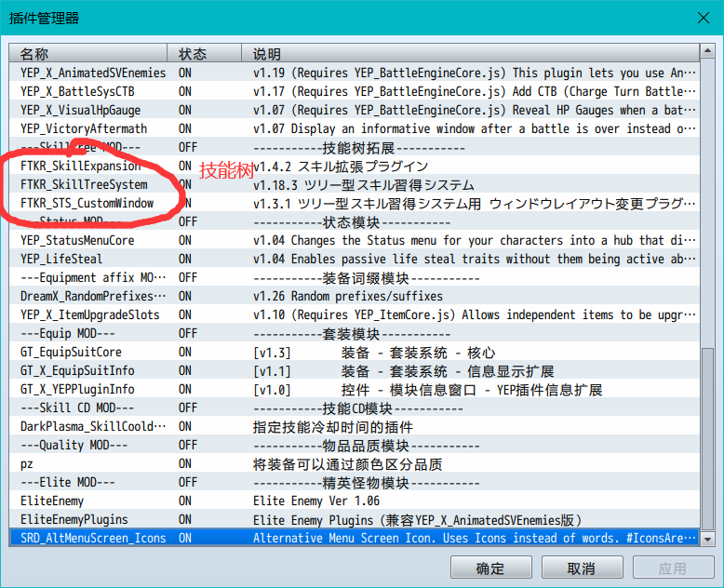This screenshot has width=724, height=588.
Task: Select the pz plugin row
Action: [x=355, y=463]
